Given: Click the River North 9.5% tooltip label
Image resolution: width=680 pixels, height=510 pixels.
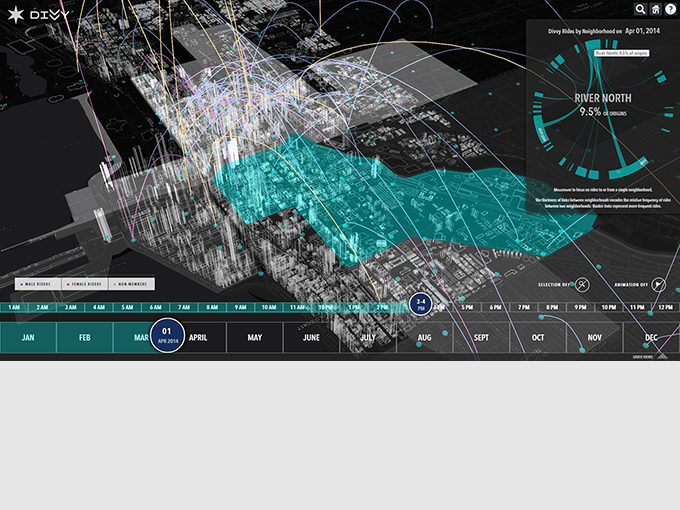Looking at the screenshot, I should 621,53.
